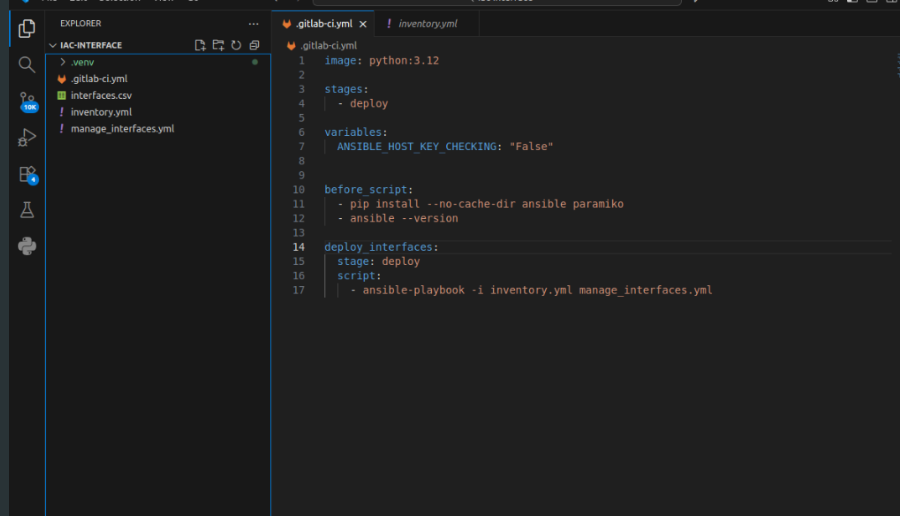Image resolution: width=900 pixels, height=516 pixels.
Task: Open the Testing flask icon
Action: point(27,210)
